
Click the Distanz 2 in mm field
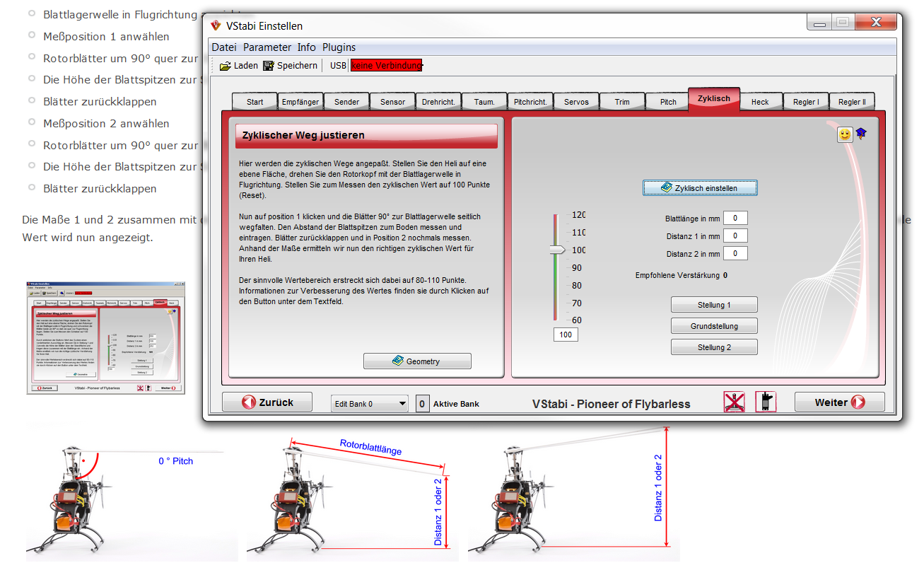coord(735,254)
